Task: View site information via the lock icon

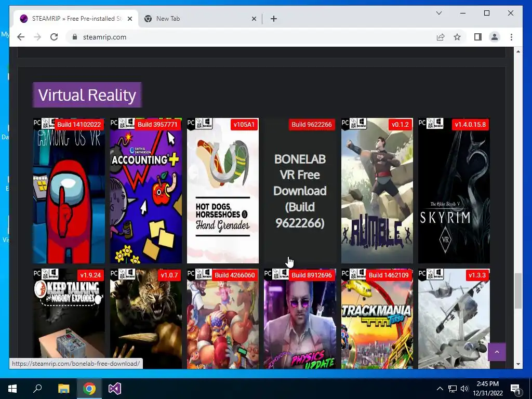Action: (75, 37)
